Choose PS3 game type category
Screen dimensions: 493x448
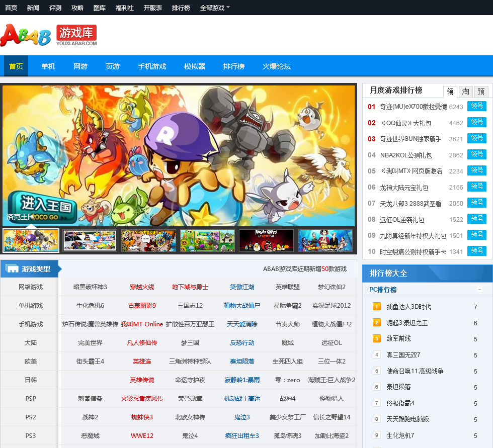(x=31, y=436)
